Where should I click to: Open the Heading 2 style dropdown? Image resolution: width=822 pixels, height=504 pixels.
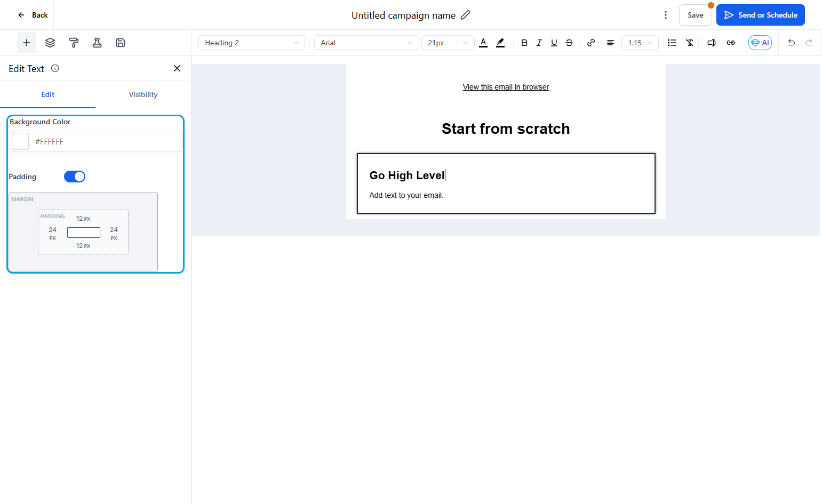pyautogui.click(x=252, y=43)
